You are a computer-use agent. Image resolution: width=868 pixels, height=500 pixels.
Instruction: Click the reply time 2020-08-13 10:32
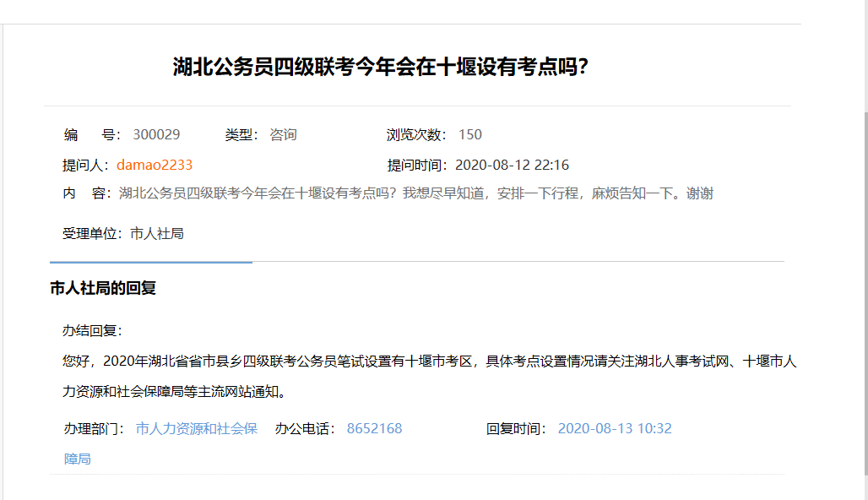[x=615, y=428]
